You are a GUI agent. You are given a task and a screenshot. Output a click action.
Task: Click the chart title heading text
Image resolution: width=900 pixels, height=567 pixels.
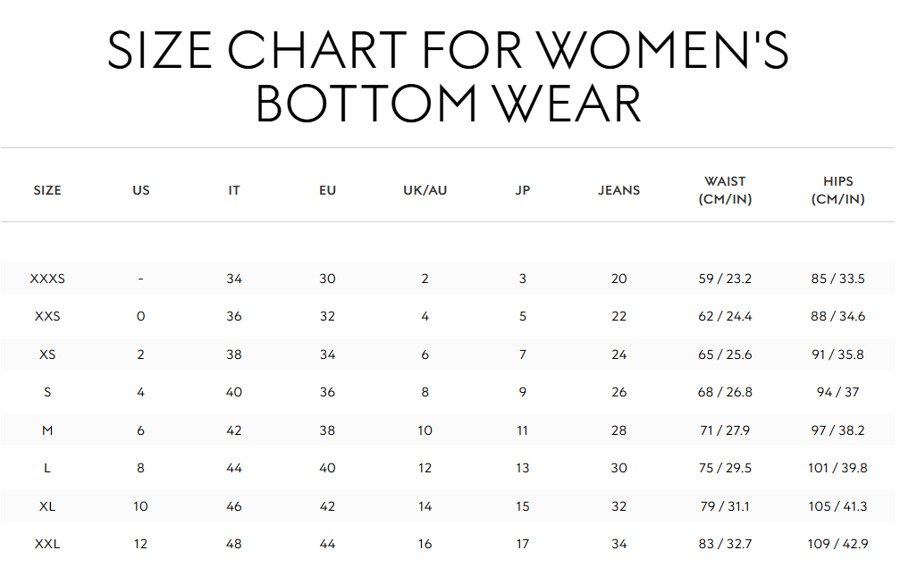click(448, 77)
